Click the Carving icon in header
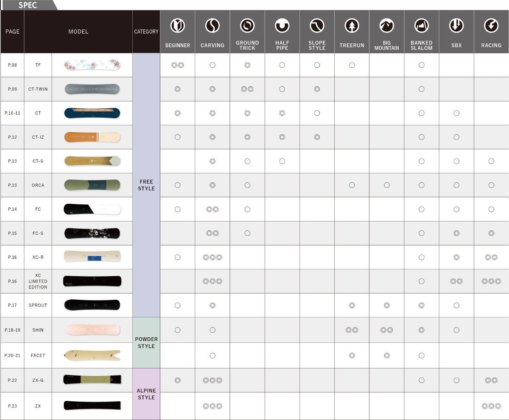Viewport: 509px width, 420px height. point(212,26)
